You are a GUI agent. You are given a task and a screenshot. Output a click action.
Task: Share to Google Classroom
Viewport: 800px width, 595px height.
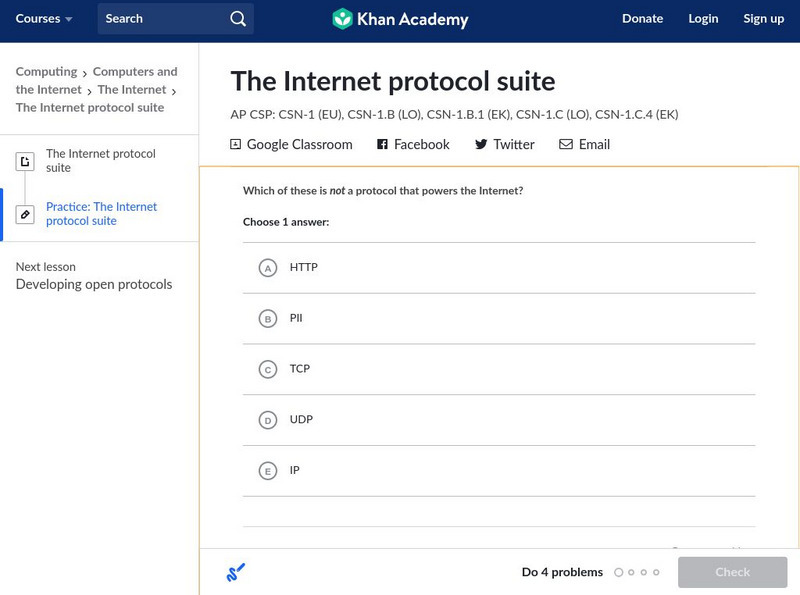[291, 145]
